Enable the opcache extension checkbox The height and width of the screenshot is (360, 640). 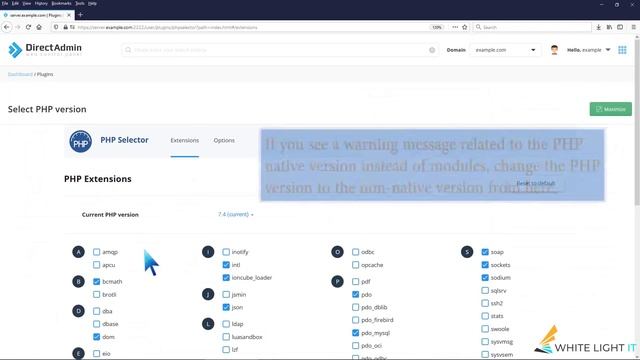356,265
